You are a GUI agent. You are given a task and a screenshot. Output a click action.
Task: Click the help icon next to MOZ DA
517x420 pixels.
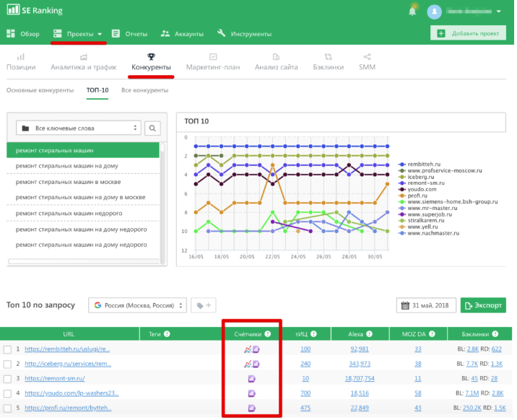(433, 334)
